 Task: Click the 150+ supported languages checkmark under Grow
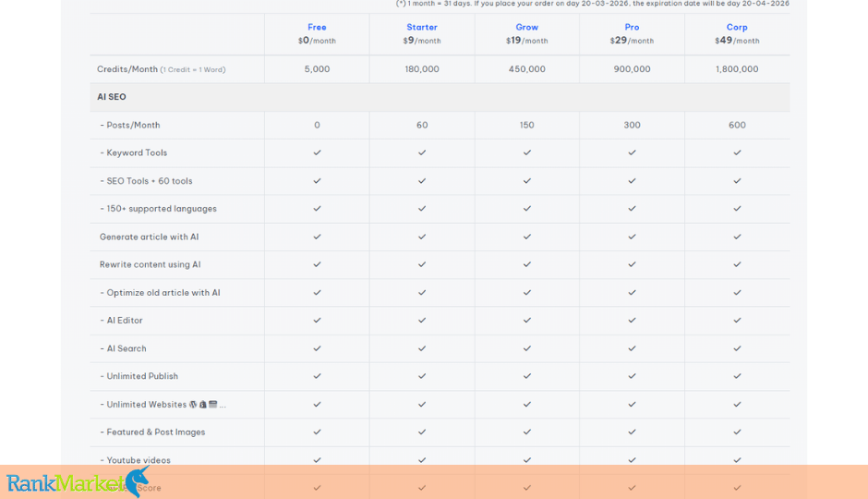tap(527, 208)
